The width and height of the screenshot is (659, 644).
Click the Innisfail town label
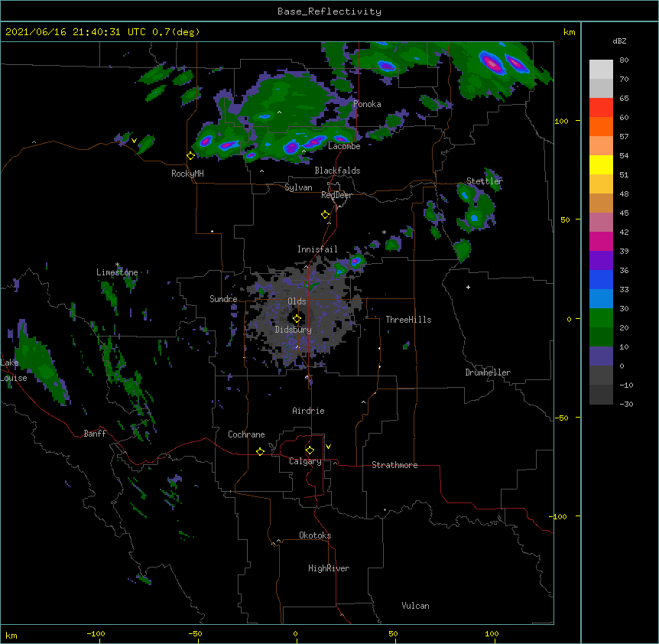(317, 249)
